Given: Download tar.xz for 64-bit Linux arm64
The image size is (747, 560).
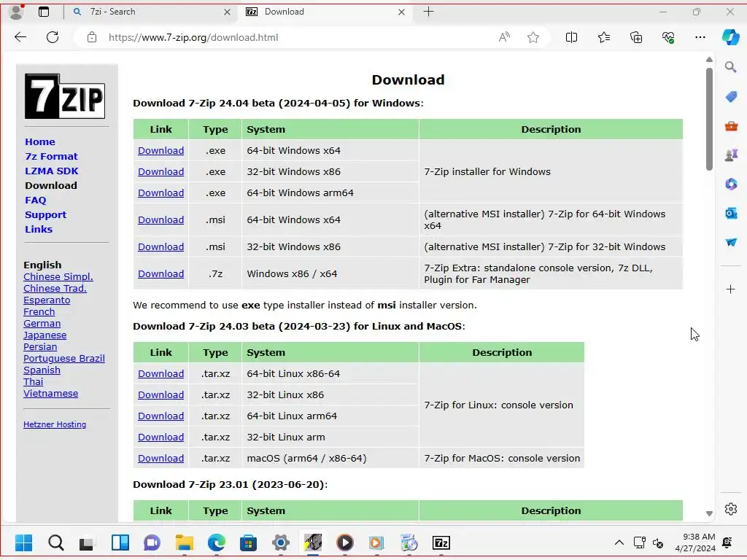Looking at the screenshot, I should click(x=160, y=416).
